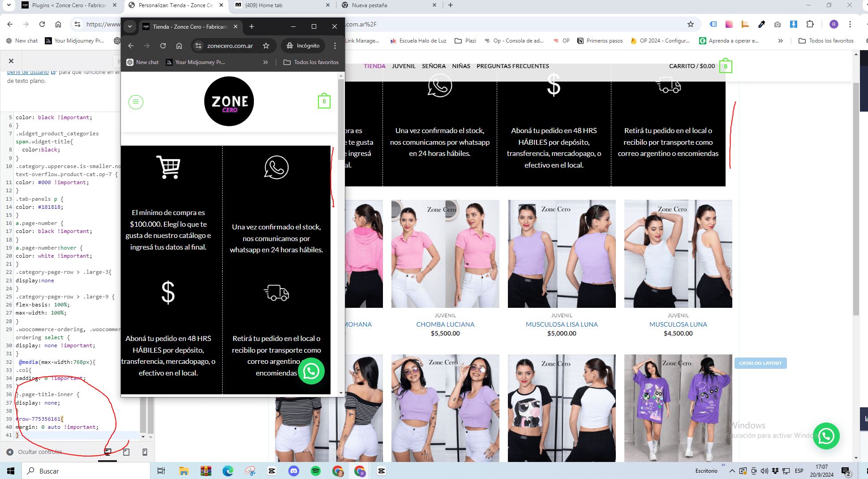Open Discord from the taskbar
Screen dimensions: 868x479
(x=294, y=471)
